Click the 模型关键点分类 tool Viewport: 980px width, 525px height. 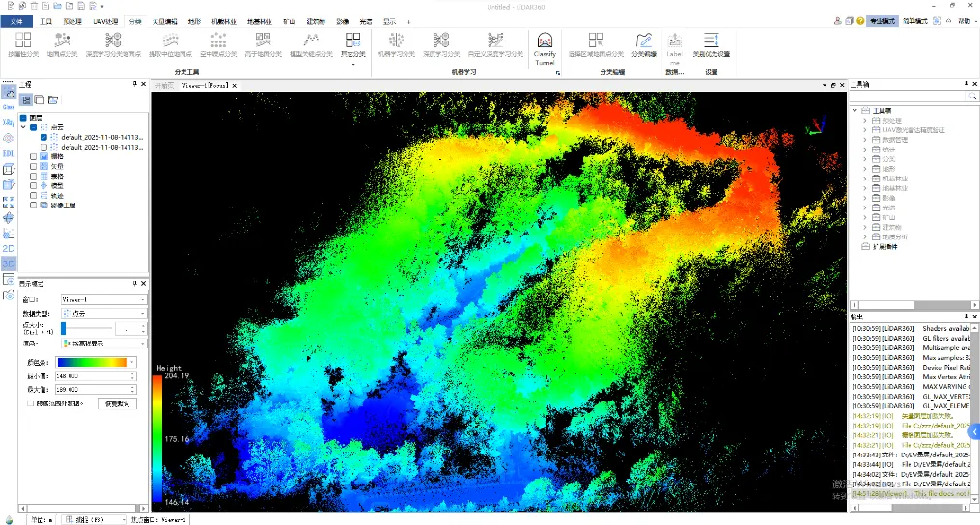[x=311, y=45]
